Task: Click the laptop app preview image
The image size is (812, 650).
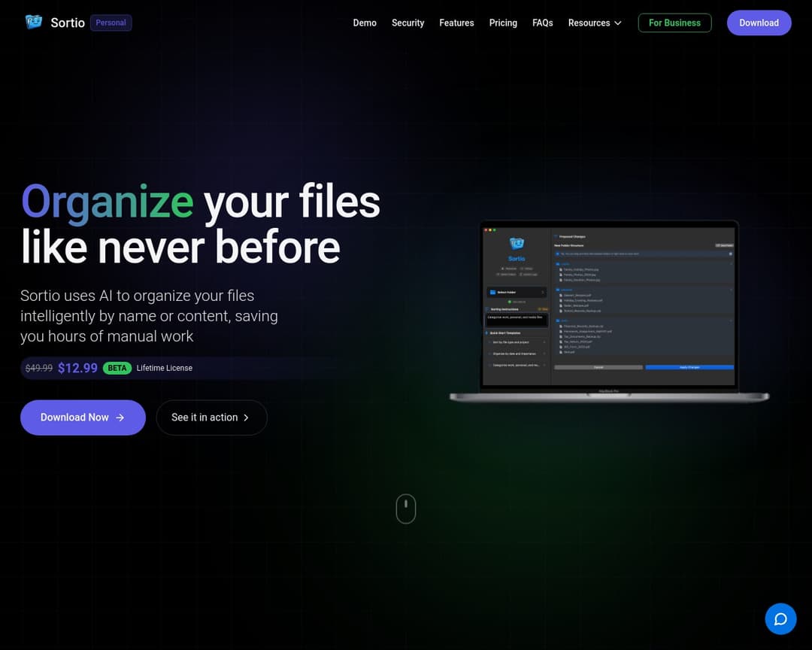Action: click(609, 311)
